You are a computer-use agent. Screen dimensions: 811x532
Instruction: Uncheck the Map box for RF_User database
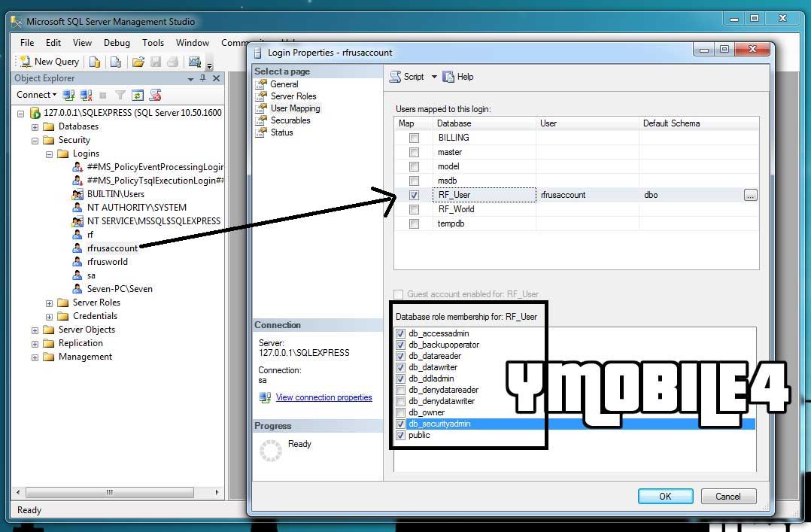click(414, 195)
